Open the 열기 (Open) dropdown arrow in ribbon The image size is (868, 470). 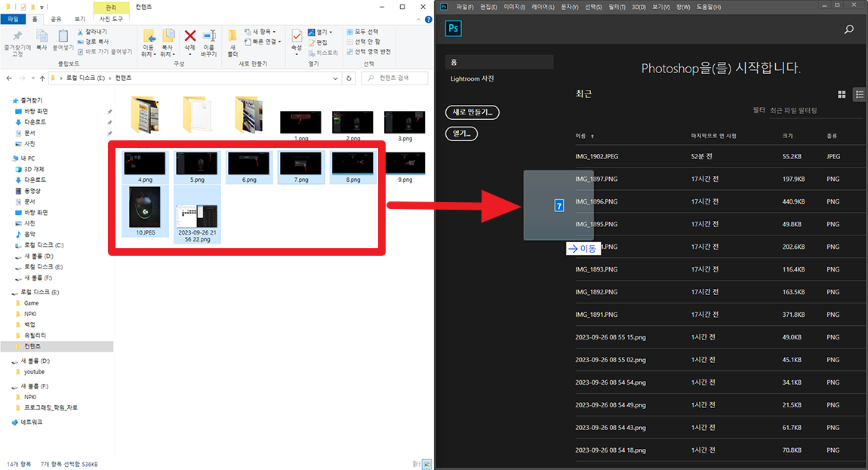point(331,32)
